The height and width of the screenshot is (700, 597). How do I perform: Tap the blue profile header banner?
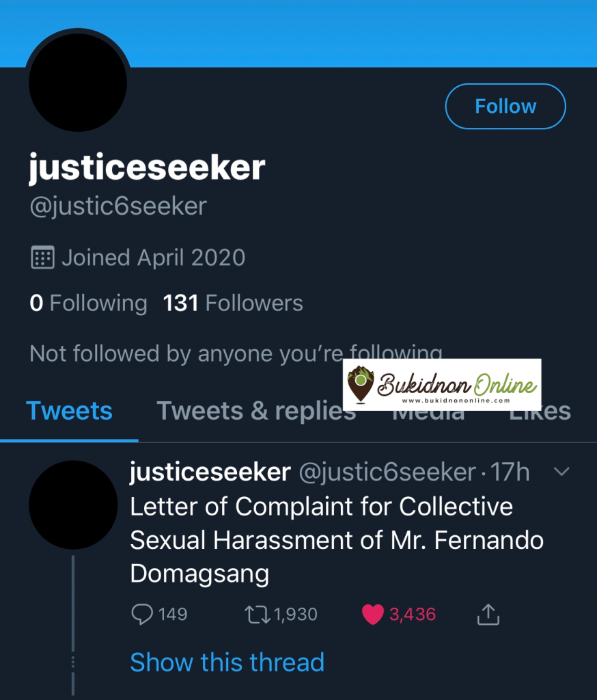[342, 31]
